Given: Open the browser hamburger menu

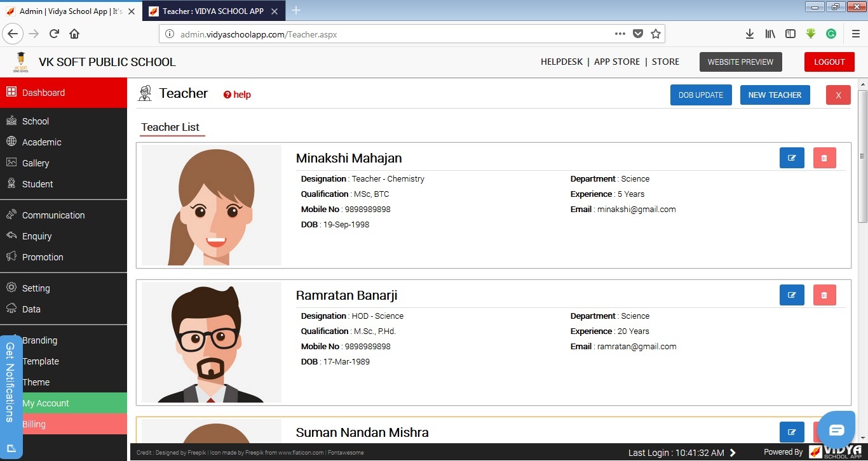Looking at the screenshot, I should pyautogui.click(x=855, y=34).
